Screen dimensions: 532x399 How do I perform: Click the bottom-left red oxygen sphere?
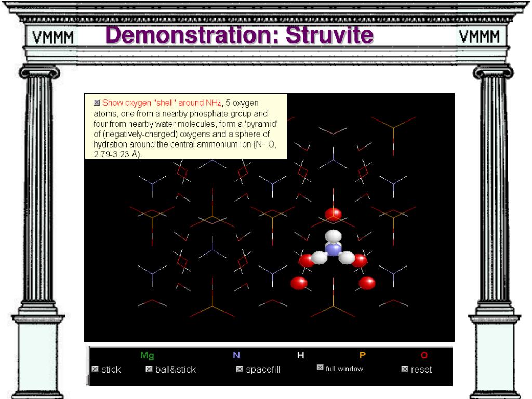299,283
